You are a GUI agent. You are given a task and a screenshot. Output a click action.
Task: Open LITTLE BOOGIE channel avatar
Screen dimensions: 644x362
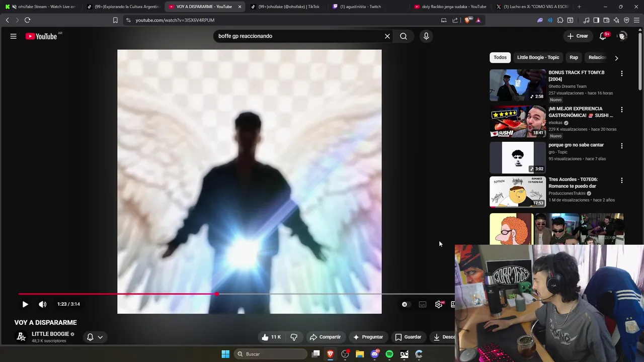[x=21, y=337]
